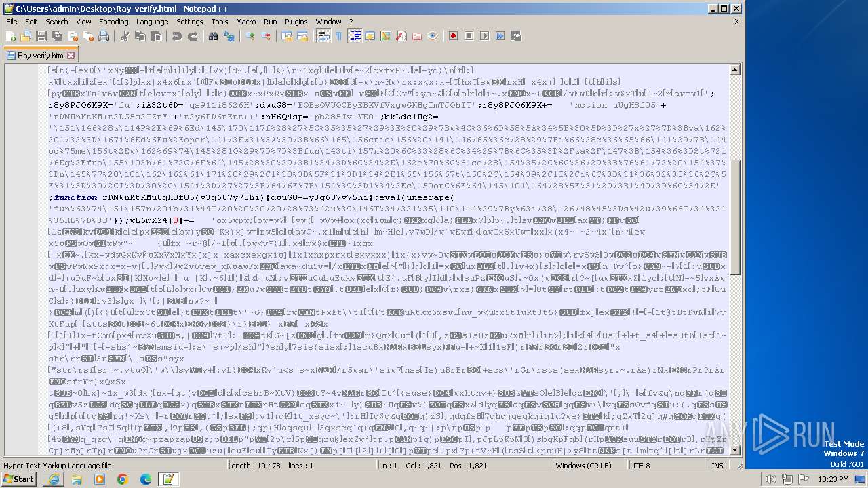Viewport: 868px width, 488px height.
Task: Open Find with the binoculars icon
Action: pos(214,36)
